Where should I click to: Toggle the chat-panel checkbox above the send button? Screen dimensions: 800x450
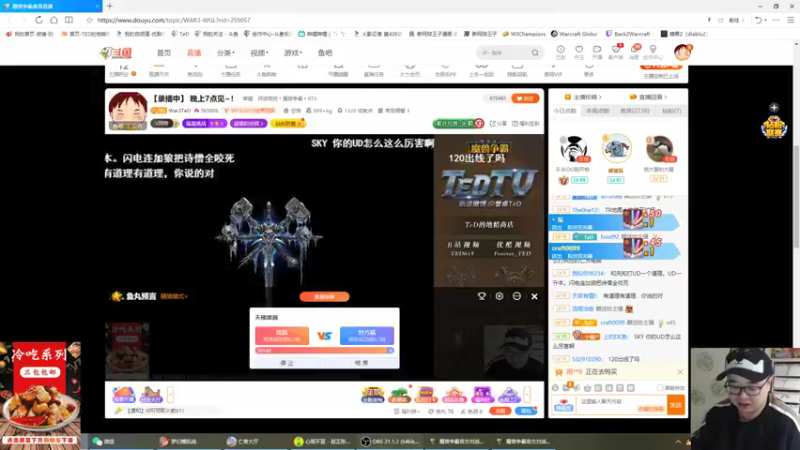[660, 388]
